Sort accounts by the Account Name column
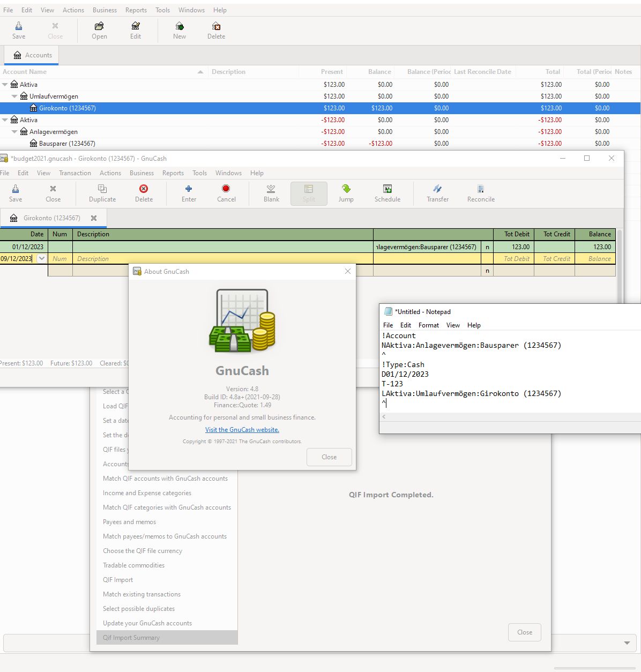This screenshot has width=641, height=672. click(104, 72)
